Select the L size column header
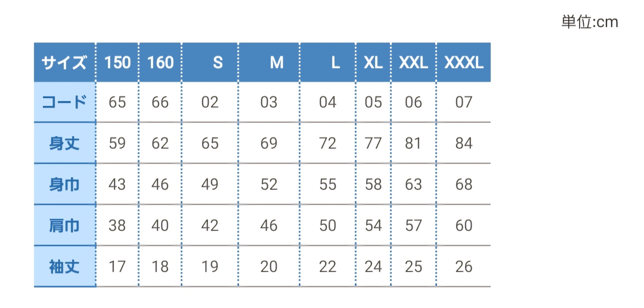The width and height of the screenshot is (644, 308). [x=335, y=62]
